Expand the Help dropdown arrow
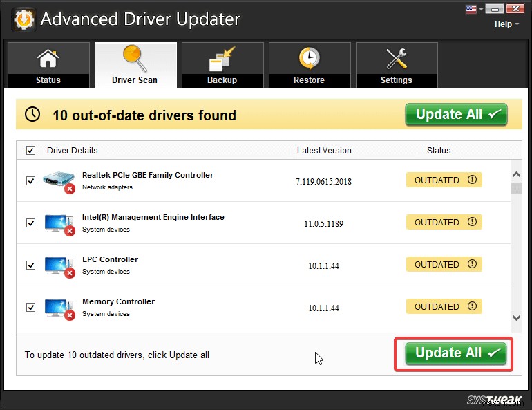 tap(517, 24)
